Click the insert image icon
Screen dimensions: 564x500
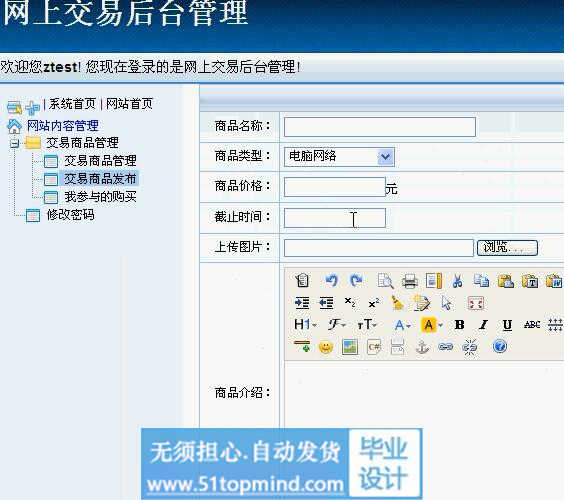click(x=350, y=347)
